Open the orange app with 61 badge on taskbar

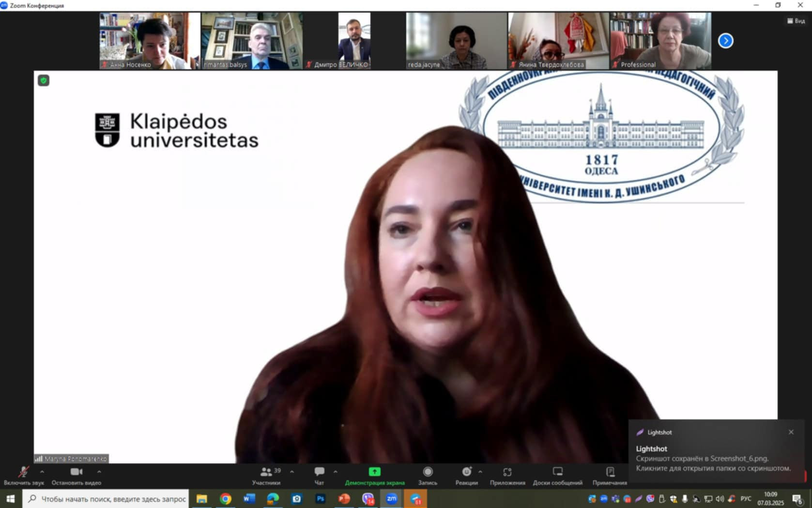(415, 499)
